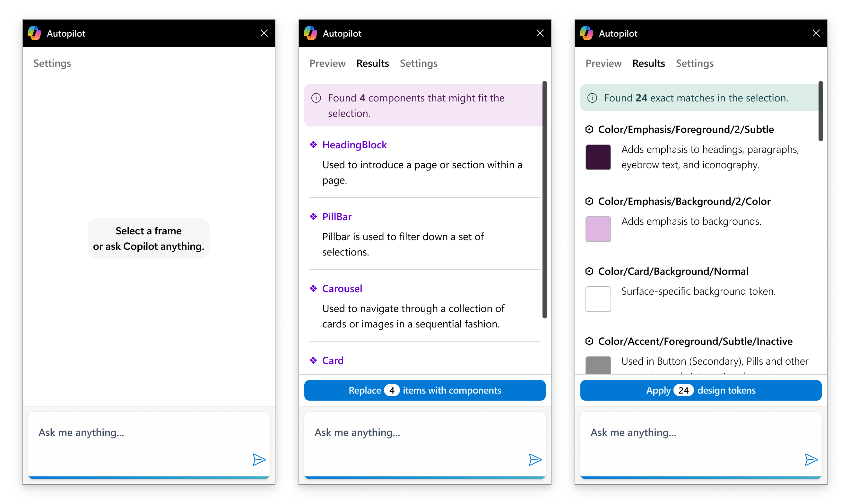The height and width of the screenshot is (504, 850).
Task: Click the token icon beside Color/Accent/Foreground/Subtle/Inactive
Action: (x=590, y=341)
